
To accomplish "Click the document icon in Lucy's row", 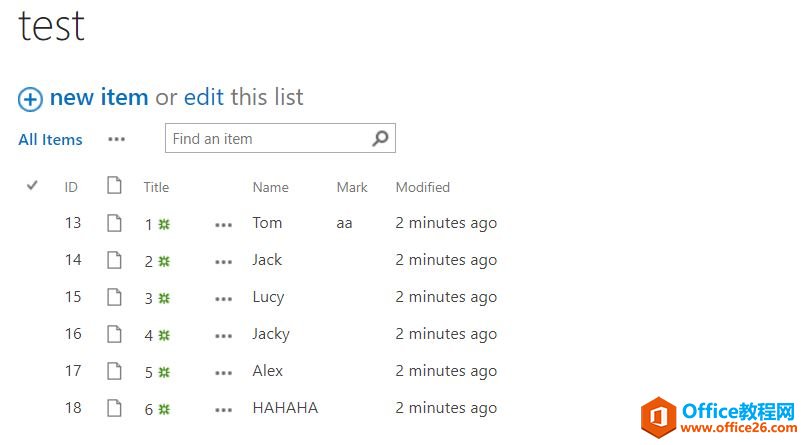I will point(114,297).
